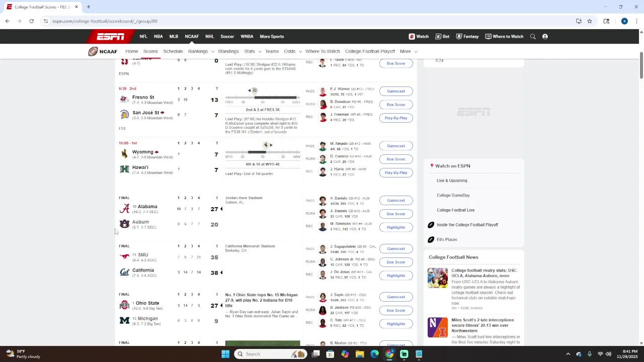
Task: Open the ESPN logo home link
Action: tap(111, 36)
